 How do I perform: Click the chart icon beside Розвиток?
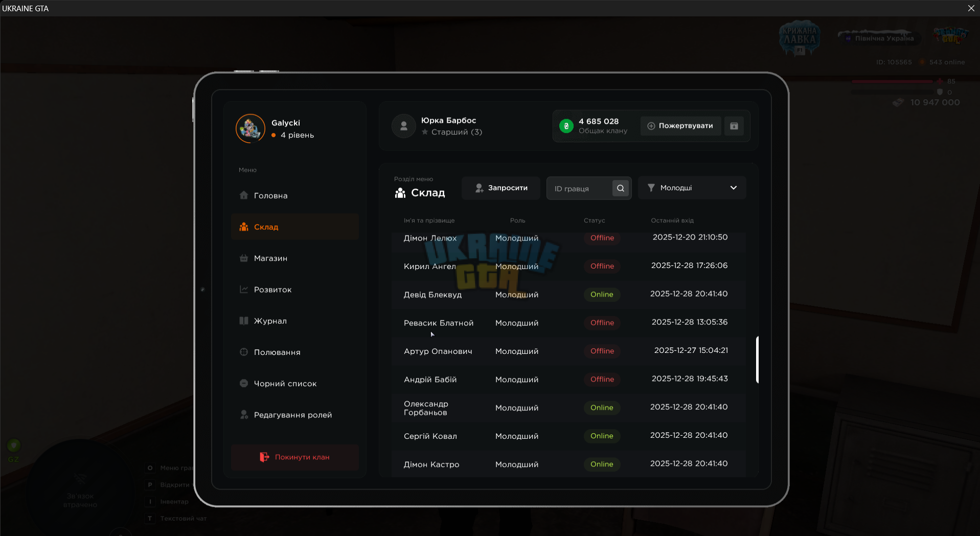(244, 289)
